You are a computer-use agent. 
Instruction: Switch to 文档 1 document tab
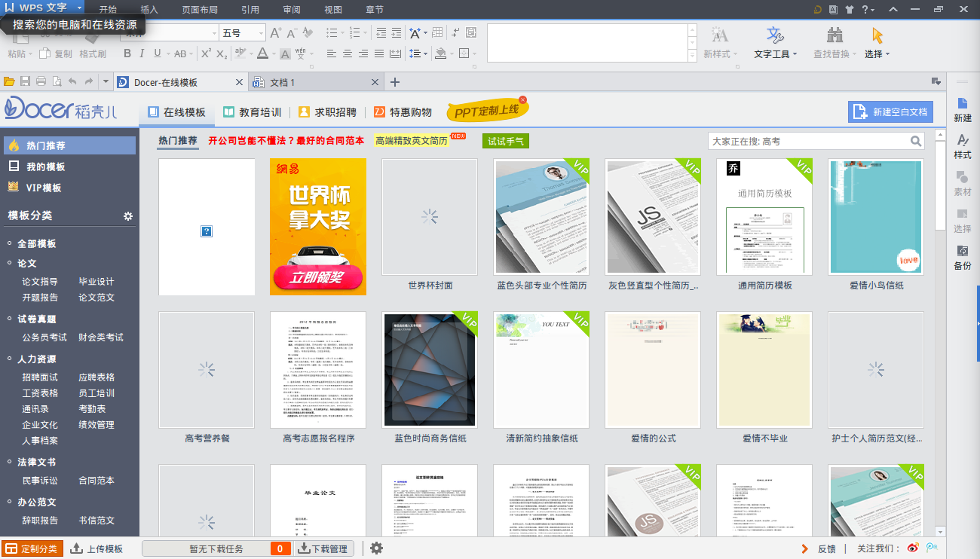click(315, 82)
